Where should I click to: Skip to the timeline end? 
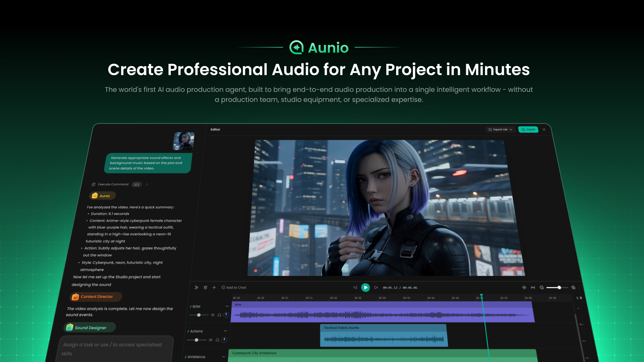click(376, 288)
